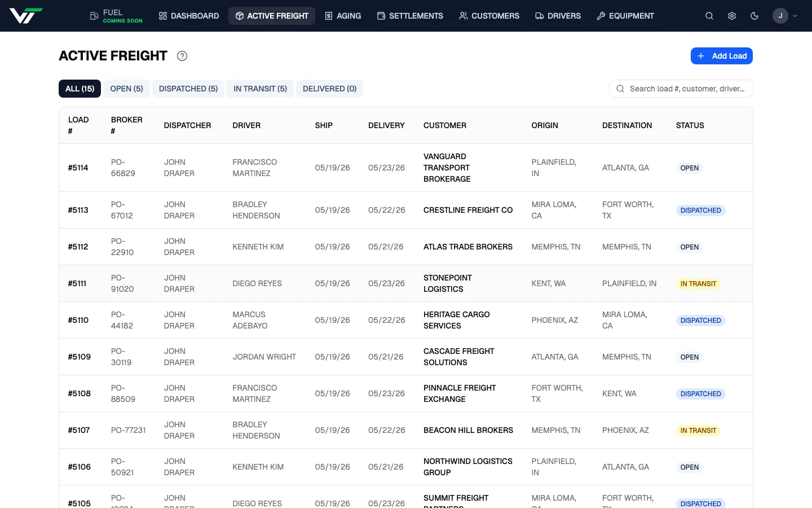Open the Dashboard menu item
The width and height of the screenshot is (812, 508).
189,16
